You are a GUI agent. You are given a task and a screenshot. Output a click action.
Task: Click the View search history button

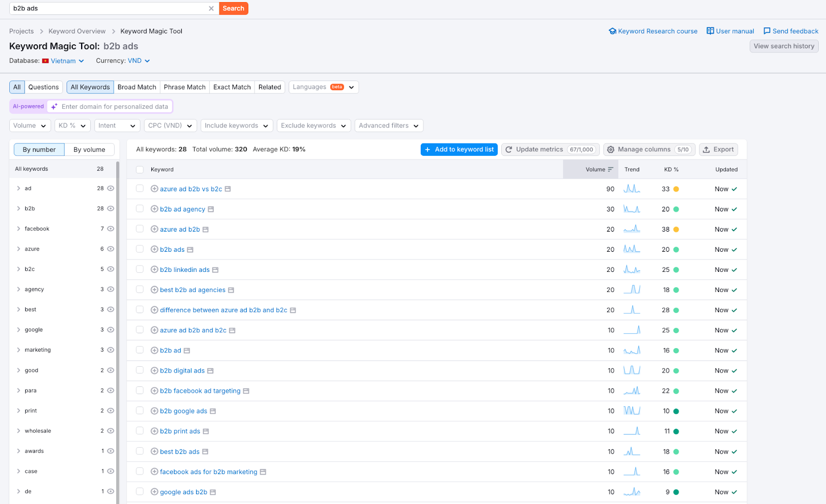click(x=784, y=46)
